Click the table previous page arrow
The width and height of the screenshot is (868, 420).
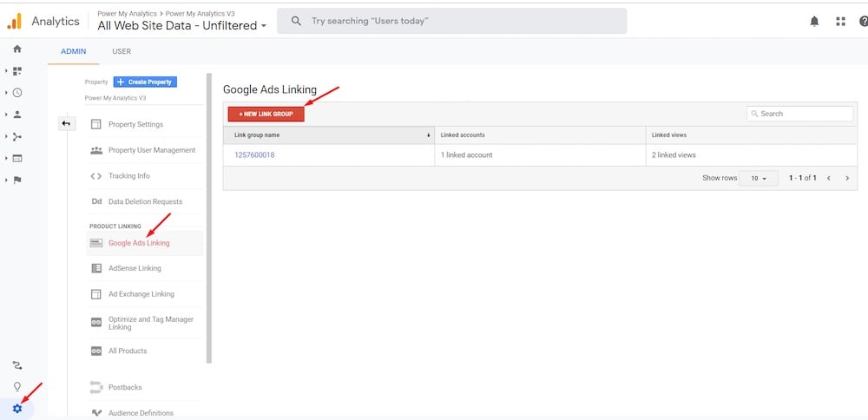[x=829, y=178]
